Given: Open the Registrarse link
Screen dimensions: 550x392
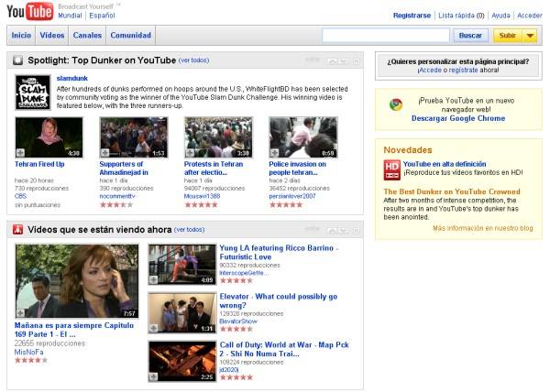Looking at the screenshot, I should 412,16.
